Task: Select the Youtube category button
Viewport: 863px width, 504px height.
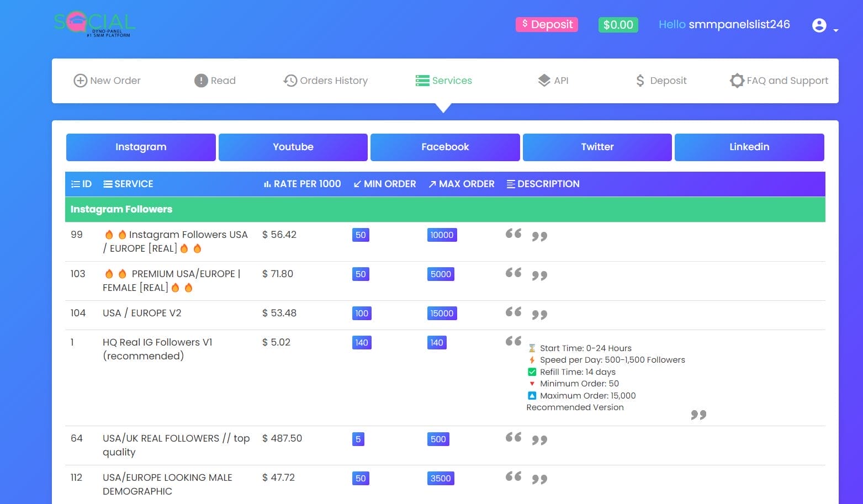Action: pyautogui.click(x=293, y=147)
